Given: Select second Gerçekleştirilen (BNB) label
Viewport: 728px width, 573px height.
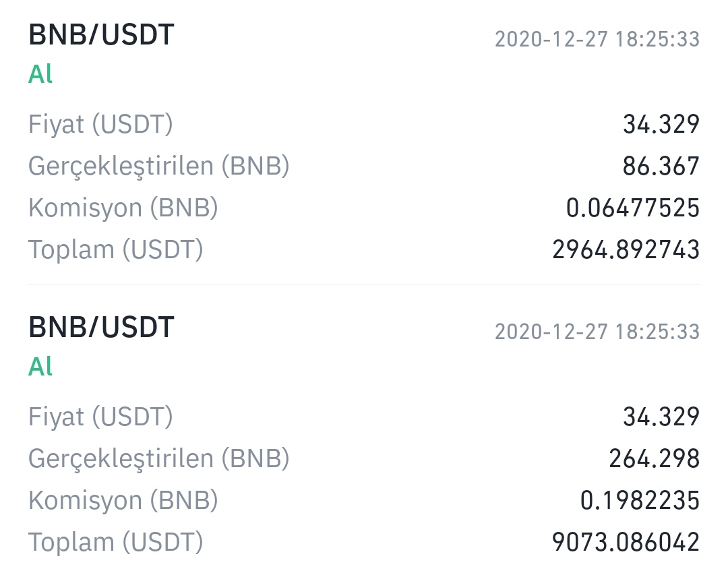Looking at the screenshot, I should [x=159, y=459].
